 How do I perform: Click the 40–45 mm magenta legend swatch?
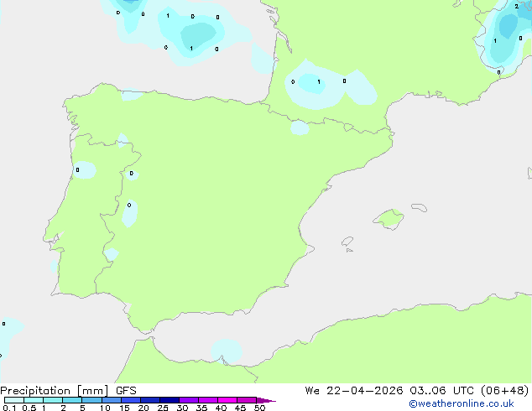click(x=227, y=400)
